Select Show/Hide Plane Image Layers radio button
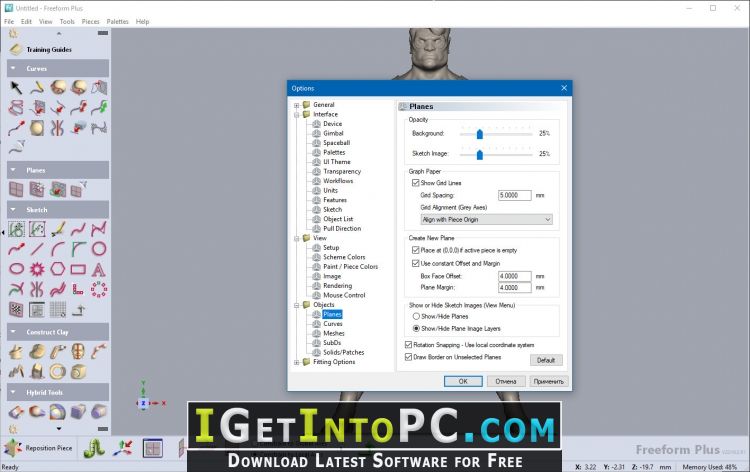The height and width of the screenshot is (472, 750). (x=416, y=329)
